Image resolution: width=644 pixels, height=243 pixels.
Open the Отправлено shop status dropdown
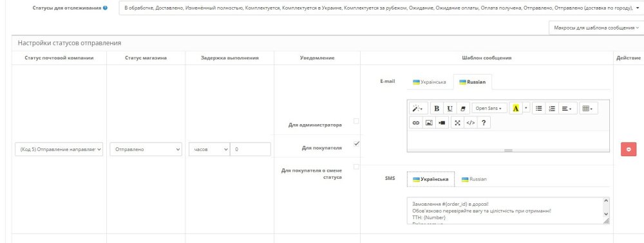(x=146, y=149)
